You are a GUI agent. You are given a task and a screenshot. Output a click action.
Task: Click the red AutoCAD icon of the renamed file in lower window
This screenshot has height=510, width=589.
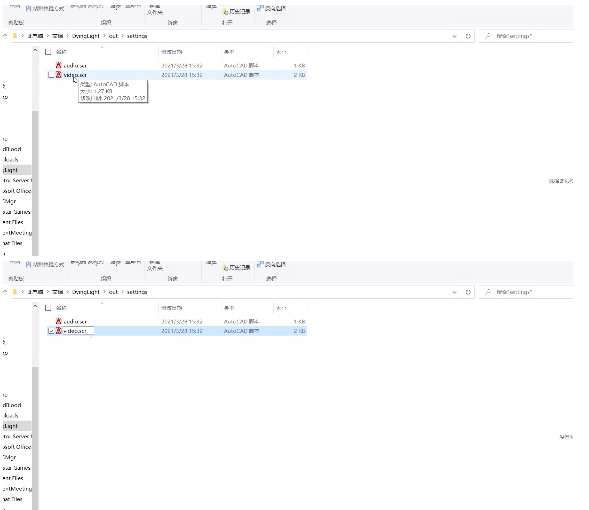(x=58, y=330)
